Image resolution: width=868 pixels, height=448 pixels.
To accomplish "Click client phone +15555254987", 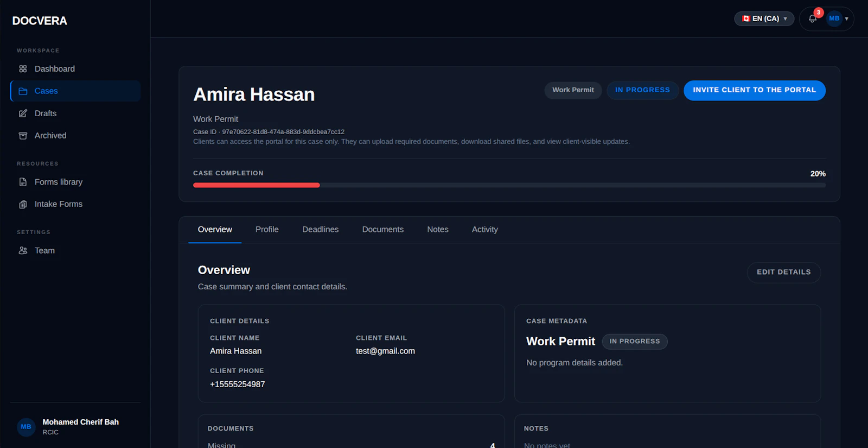I will [x=238, y=384].
